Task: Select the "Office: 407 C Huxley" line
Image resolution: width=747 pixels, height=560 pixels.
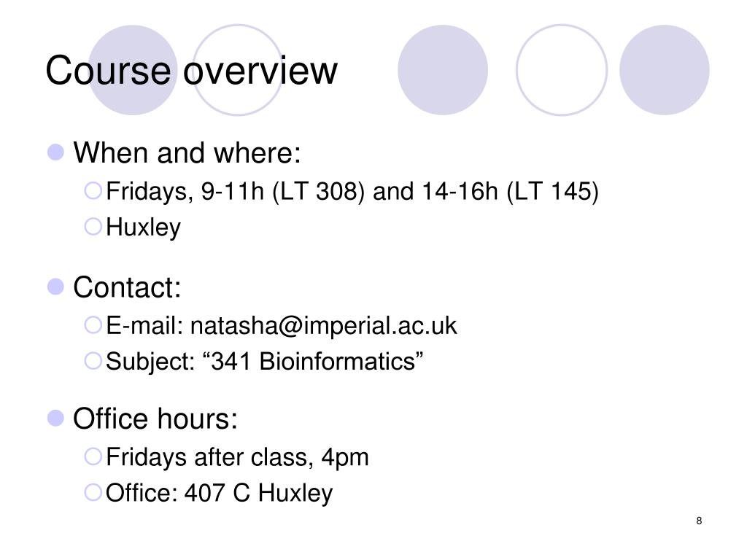Action: 219,493
